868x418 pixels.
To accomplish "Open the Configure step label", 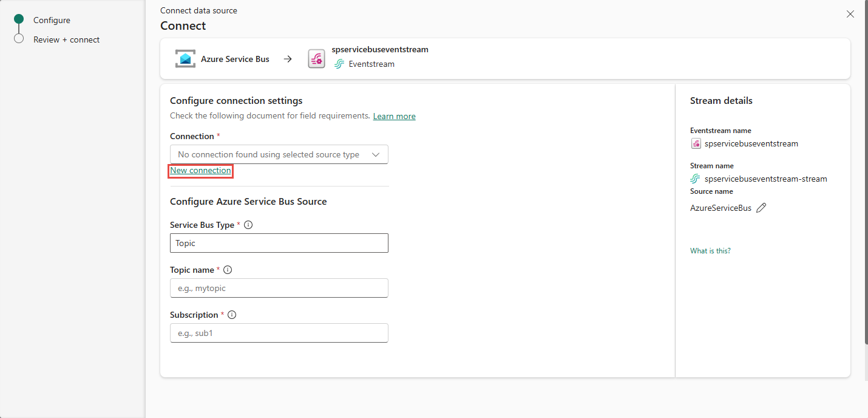I will (x=52, y=20).
